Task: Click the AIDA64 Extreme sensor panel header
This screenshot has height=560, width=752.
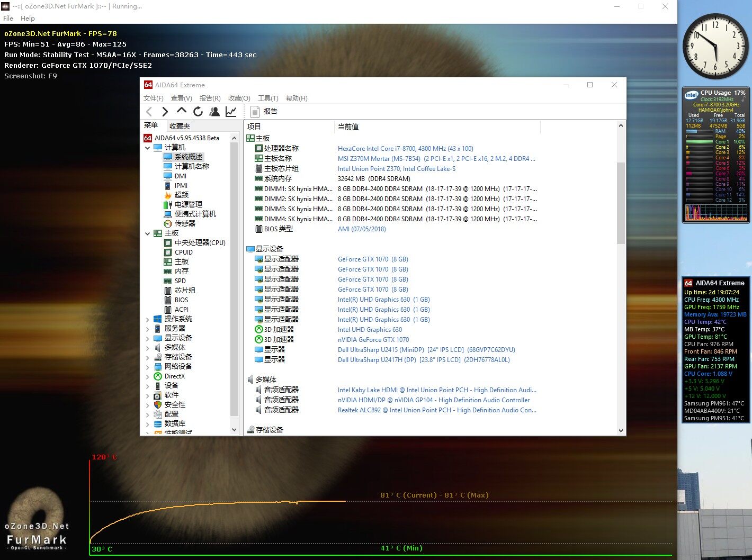Action: pyautogui.click(x=716, y=283)
